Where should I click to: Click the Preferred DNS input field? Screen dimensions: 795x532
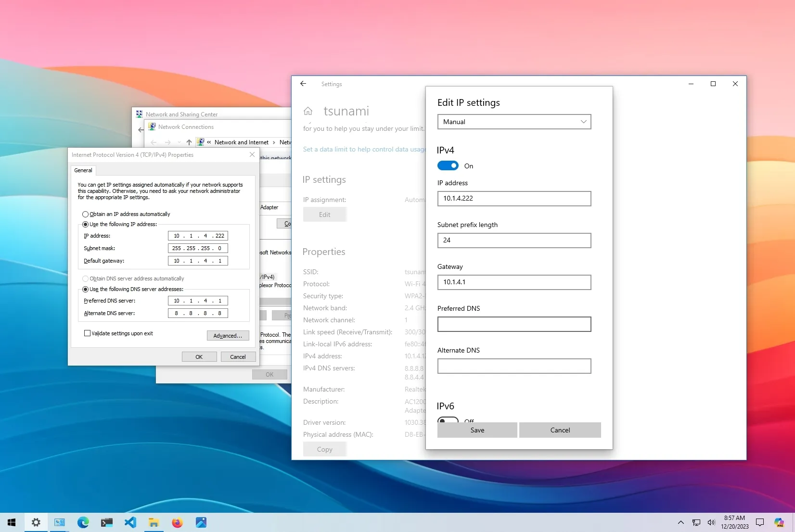click(513, 324)
